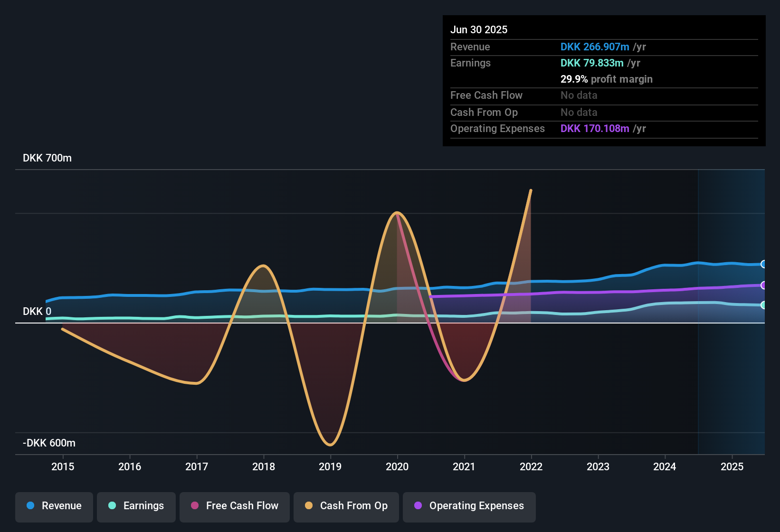Toggle the Free Cash Flow legend button
This screenshot has width=780, height=532.
click(235, 507)
